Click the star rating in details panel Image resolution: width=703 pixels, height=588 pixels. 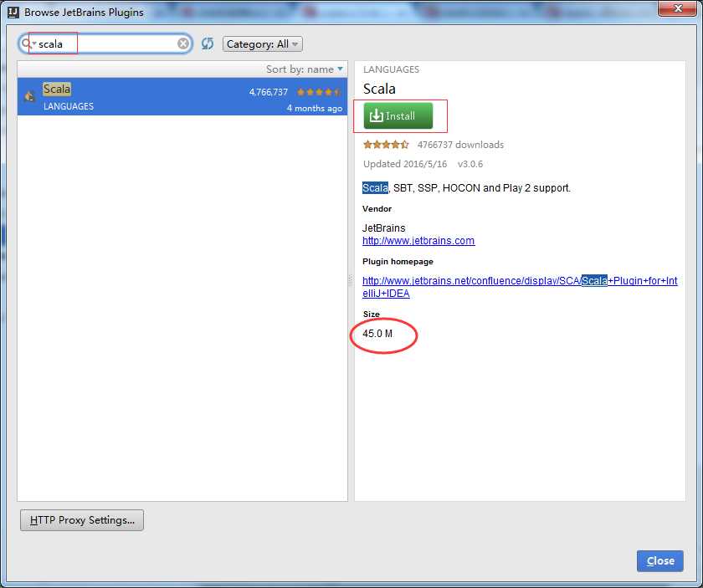point(386,145)
